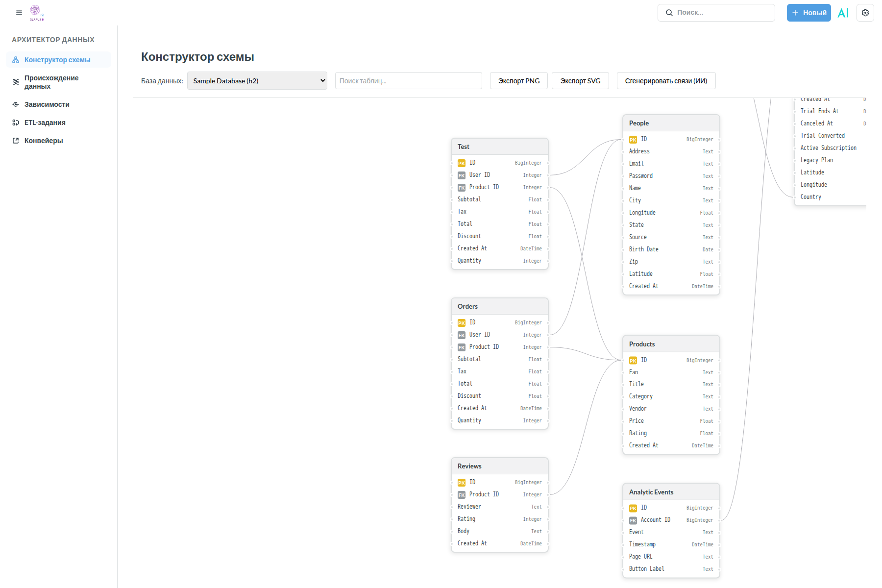Click the Vendor row in Products
The image size is (882, 588).
click(671, 409)
